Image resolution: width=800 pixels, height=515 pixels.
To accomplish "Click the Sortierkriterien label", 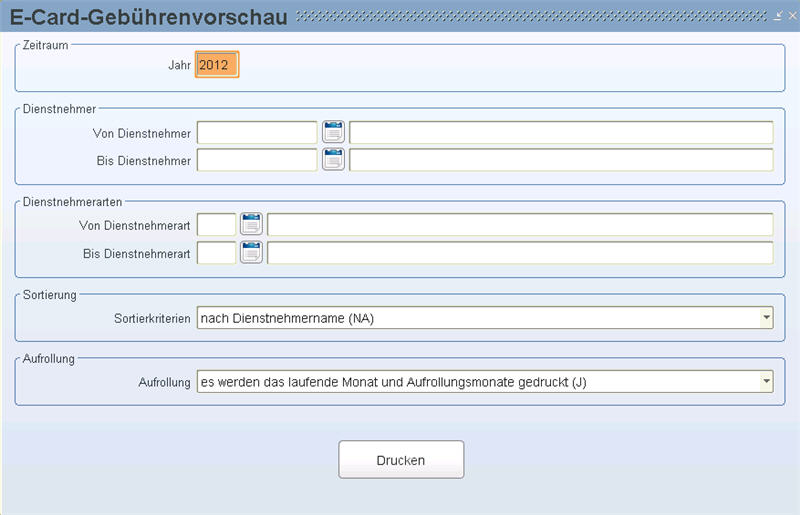I will coord(152,318).
